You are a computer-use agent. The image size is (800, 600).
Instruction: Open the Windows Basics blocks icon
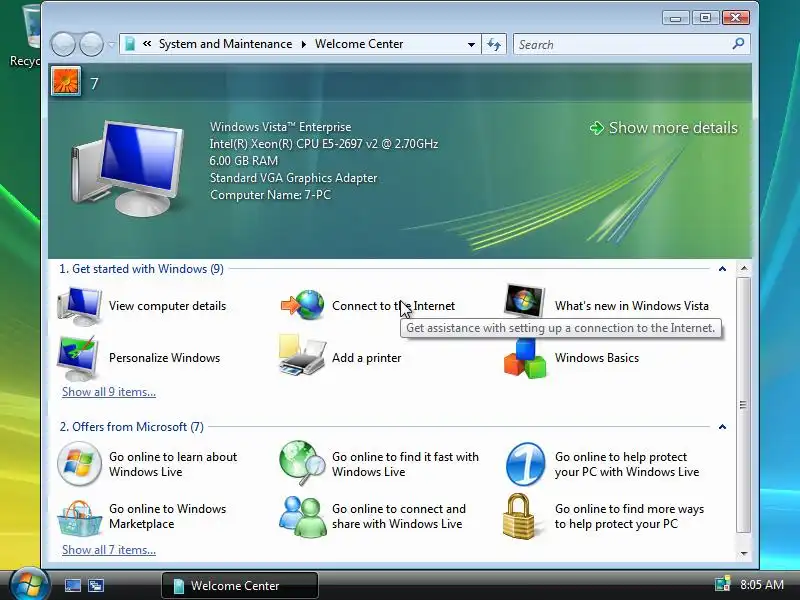(524, 359)
